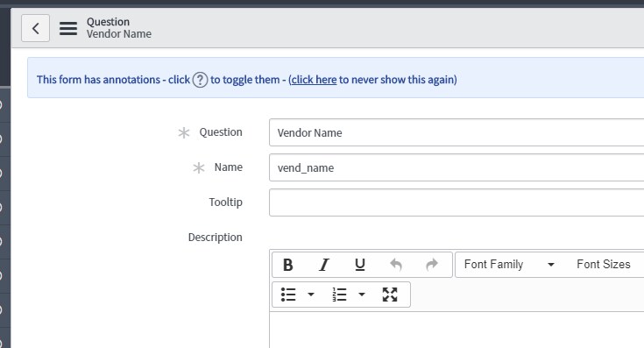The width and height of the screenshot is (644, 348).
Task: Redo the last edit in the editor
Action: click(x=432, y=265)
